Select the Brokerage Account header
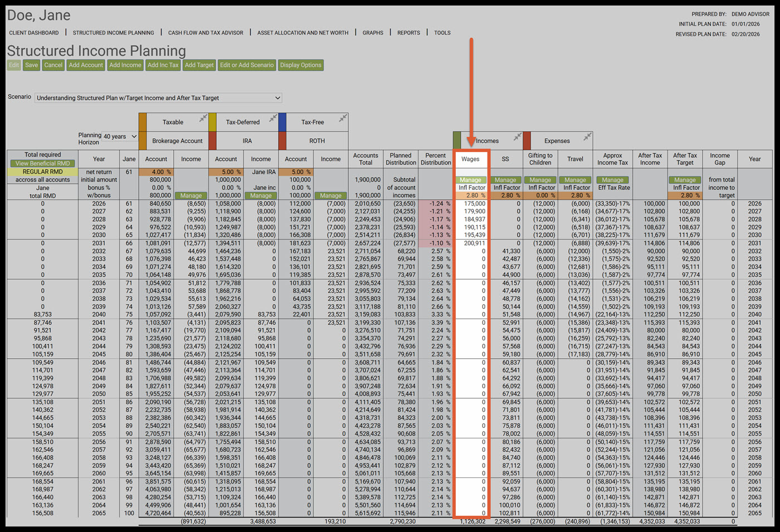Viewport: 780px width, 532px height. coord(177,141)
